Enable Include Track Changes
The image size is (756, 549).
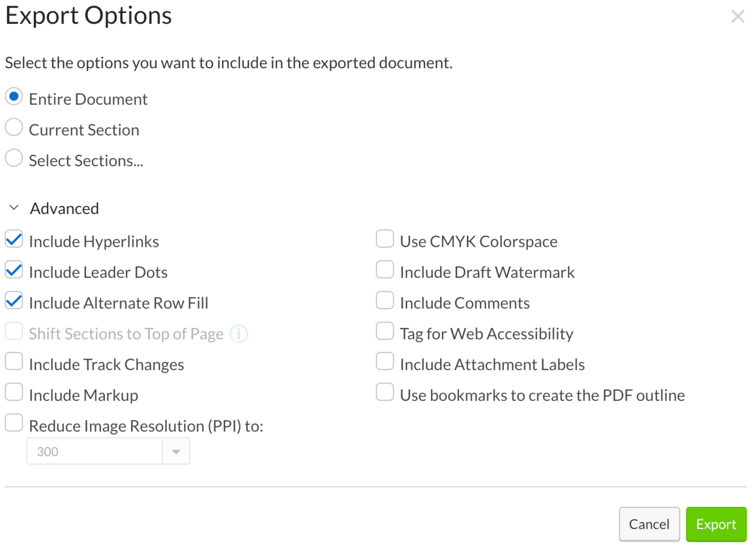(x=14, y=362)
